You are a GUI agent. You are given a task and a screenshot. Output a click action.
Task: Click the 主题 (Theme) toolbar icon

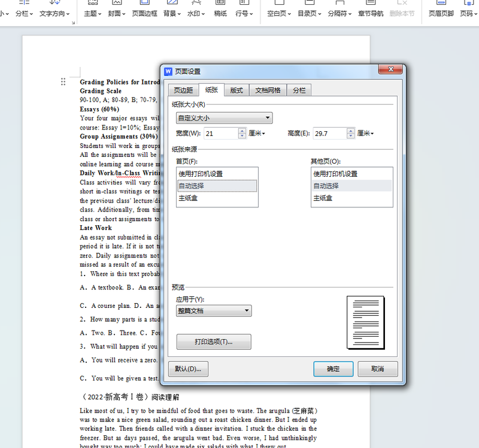92,9
